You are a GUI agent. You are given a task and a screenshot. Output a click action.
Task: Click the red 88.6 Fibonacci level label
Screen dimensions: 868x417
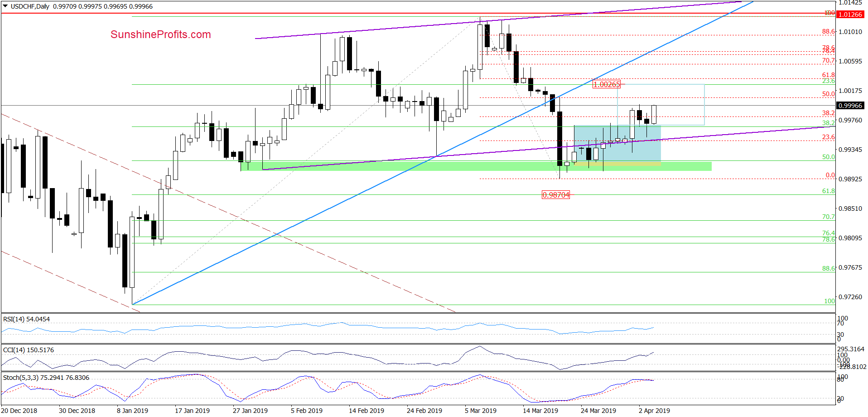pos(829,32)
